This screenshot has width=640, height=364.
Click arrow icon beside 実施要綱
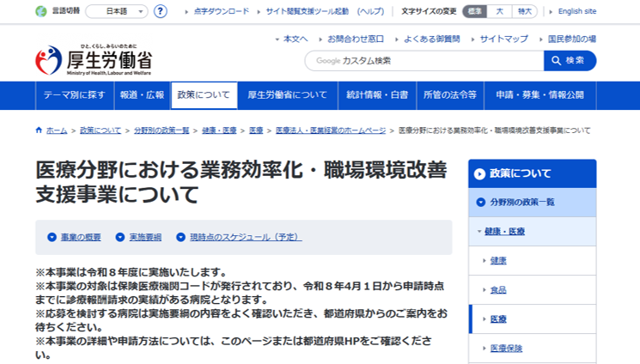coord(120,237)
